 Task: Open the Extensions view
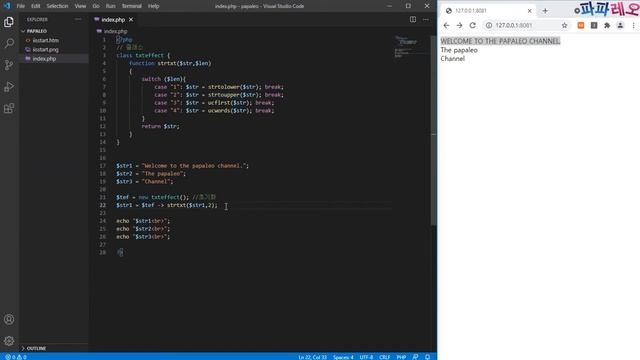click(x=9, y=108)
